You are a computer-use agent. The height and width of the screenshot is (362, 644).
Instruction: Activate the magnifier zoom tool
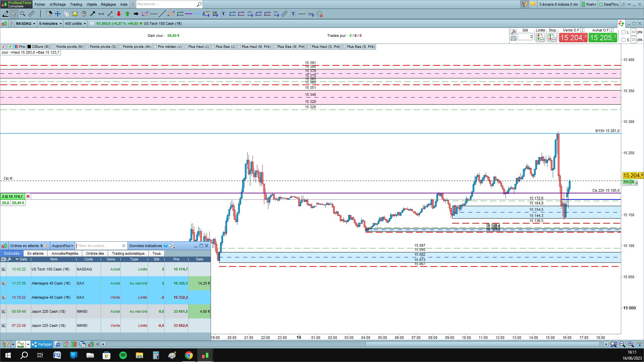(x=22, y=14)
